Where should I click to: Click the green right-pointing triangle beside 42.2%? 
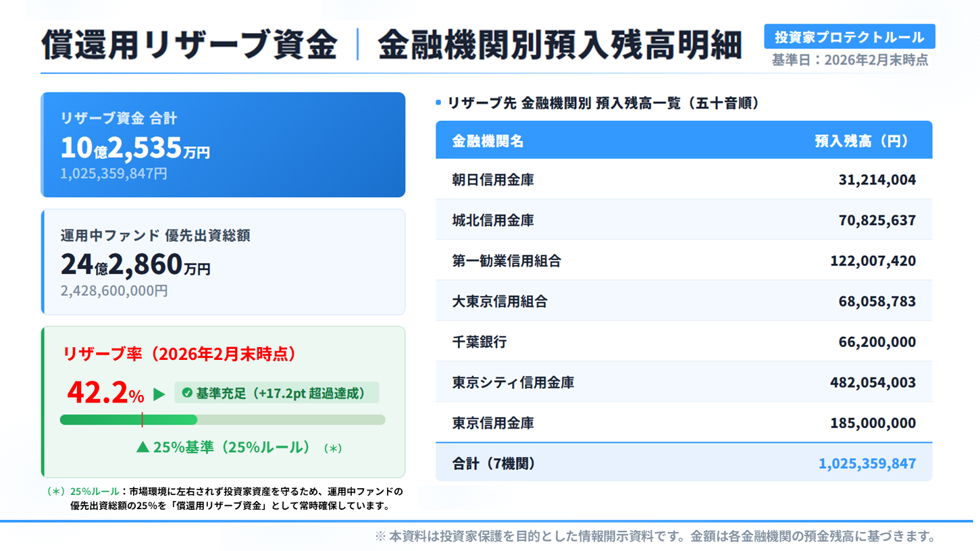click(159, 394)
